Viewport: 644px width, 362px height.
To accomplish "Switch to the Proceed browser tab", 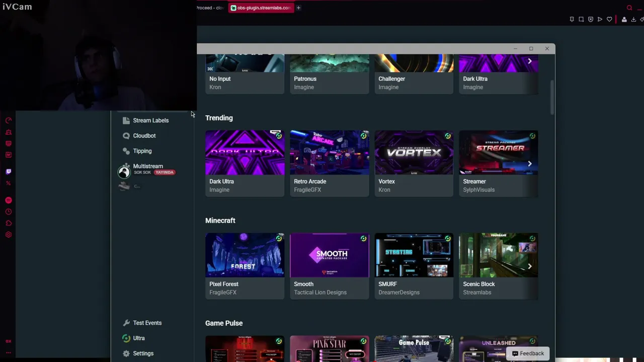I will click(x=211, y=8).
